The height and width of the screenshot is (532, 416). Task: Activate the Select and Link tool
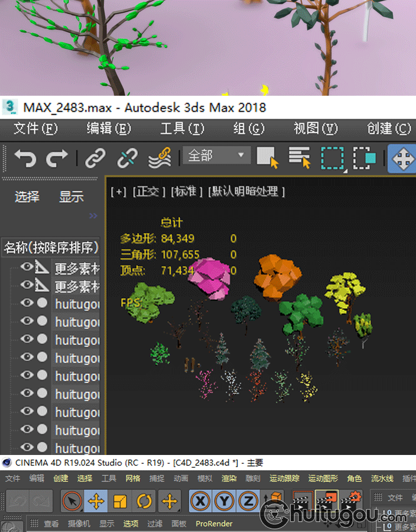[x=95, y=158]
